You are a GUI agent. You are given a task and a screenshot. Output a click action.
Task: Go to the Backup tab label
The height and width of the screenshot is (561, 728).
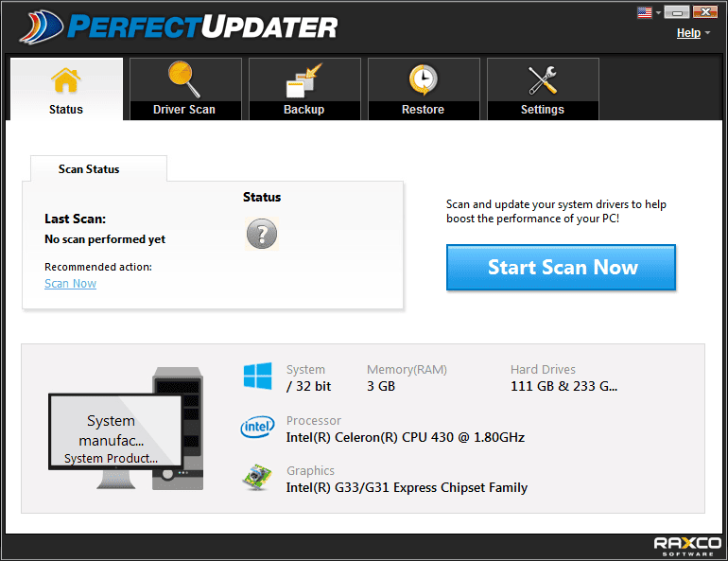pyautogui.click(x=304, y=110)
